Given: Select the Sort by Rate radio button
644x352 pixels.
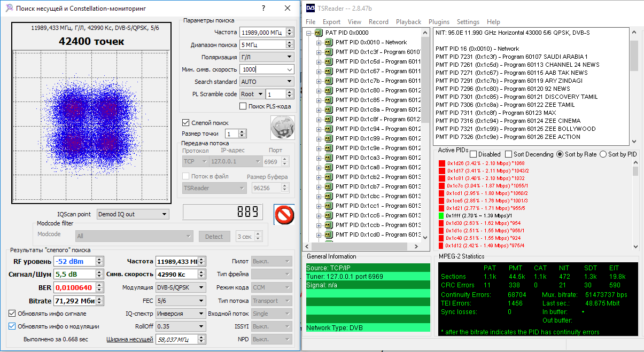Looking at the screenshot, I should (x=560, y=154).
